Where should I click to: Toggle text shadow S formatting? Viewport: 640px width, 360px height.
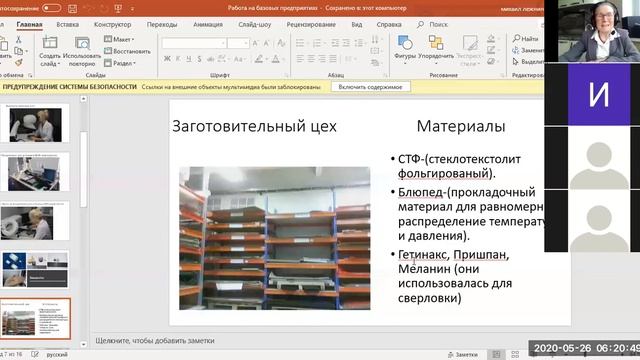click(x=199, y=59)
